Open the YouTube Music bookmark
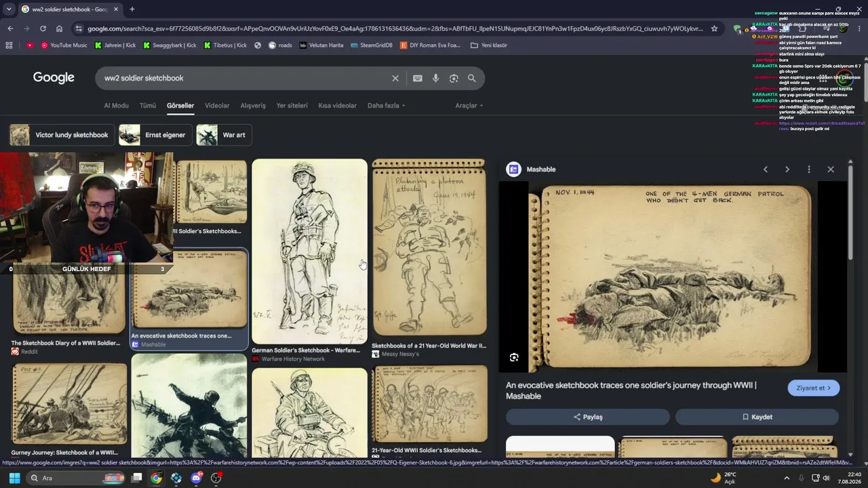868x488 pixels. [x=64, y=45]
